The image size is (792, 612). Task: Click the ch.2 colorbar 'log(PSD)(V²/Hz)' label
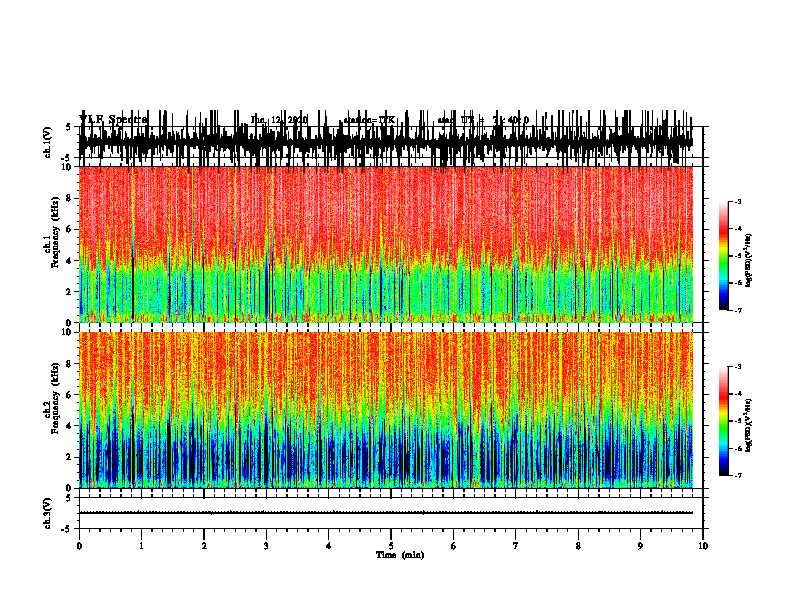point(749,425)
